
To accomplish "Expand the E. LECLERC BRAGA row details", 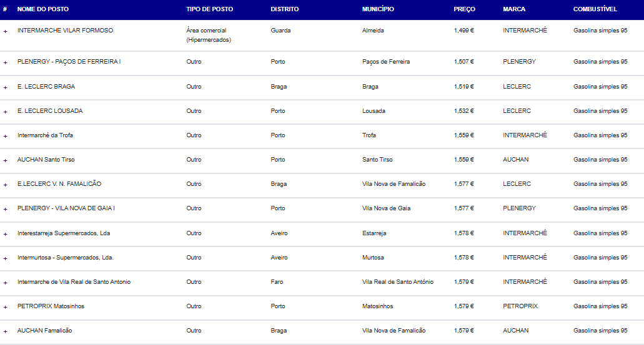I will 6,87.
